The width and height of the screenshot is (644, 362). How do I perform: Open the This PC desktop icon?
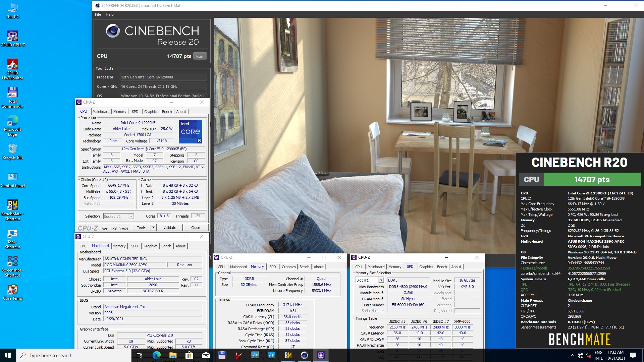12,10
